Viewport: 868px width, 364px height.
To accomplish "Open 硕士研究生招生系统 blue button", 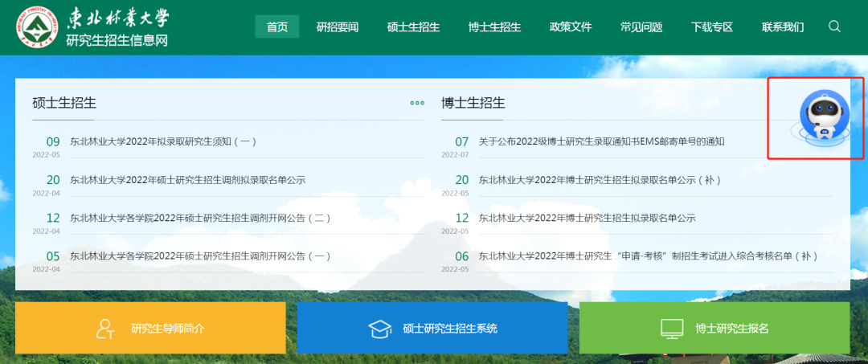I will click(x=432, y=328).
